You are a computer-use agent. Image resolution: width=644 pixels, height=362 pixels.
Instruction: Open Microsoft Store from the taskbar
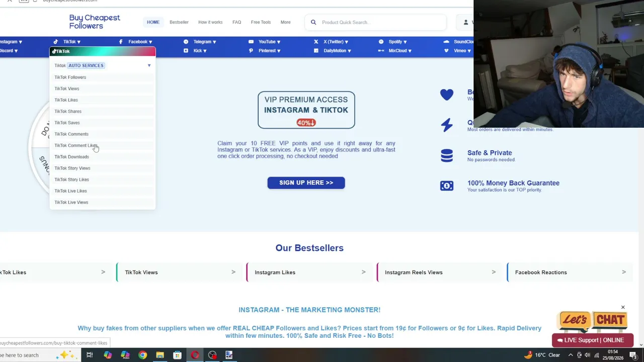177,355
